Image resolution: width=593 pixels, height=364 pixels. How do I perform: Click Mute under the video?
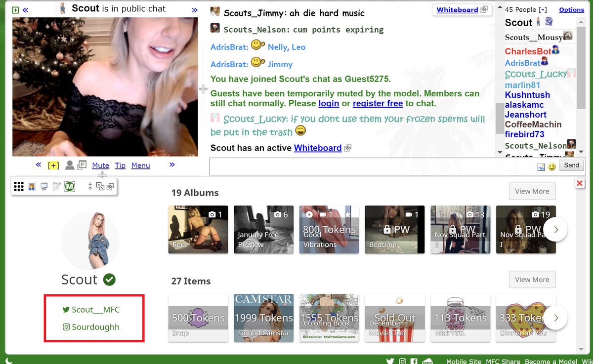point(100,165)
